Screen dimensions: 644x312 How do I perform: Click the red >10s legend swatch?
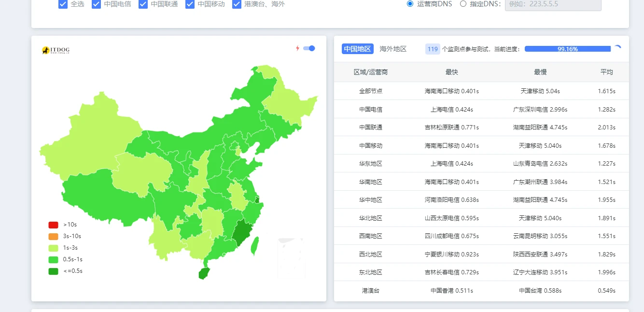click(x=53, y=225)
